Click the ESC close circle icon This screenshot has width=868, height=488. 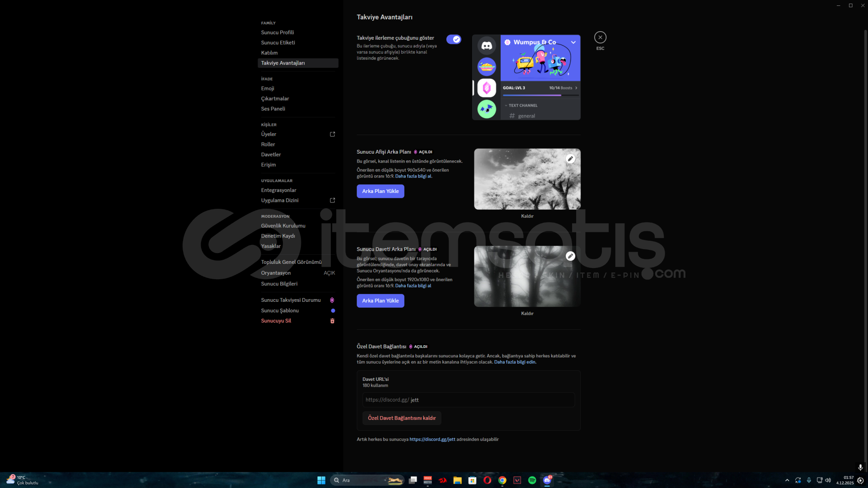tap(600, 38)
